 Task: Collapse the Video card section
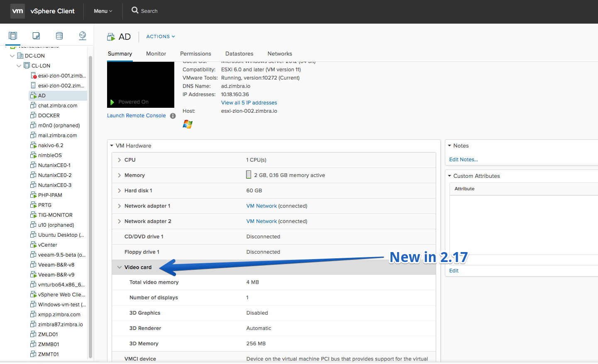pyautogui.click(x=120, y=267)
